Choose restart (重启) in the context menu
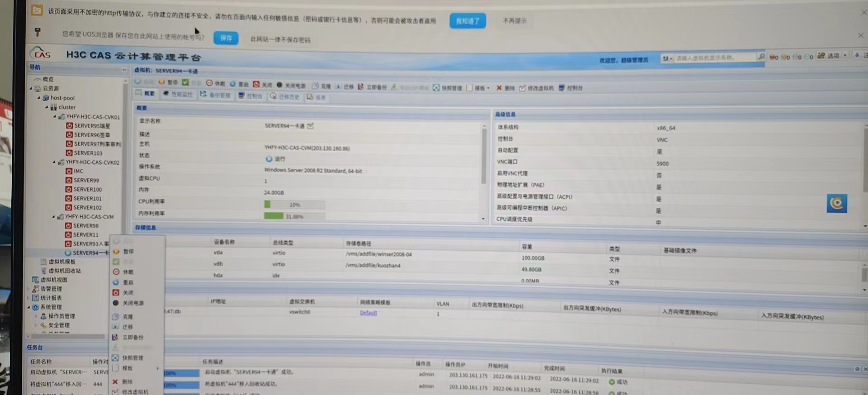This screenshot has width=868, height=395. [128, 282]
